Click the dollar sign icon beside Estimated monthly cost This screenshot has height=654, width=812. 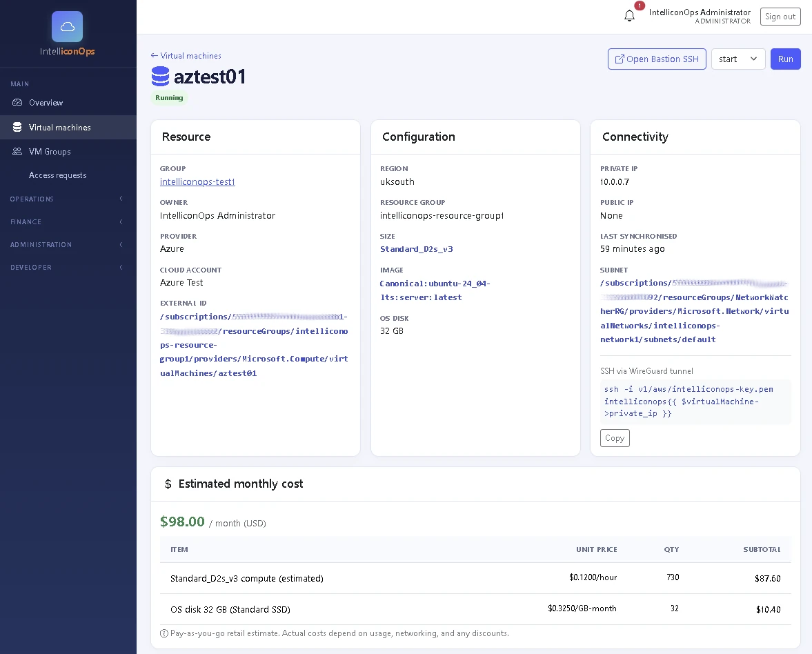(x=168, y=484)
